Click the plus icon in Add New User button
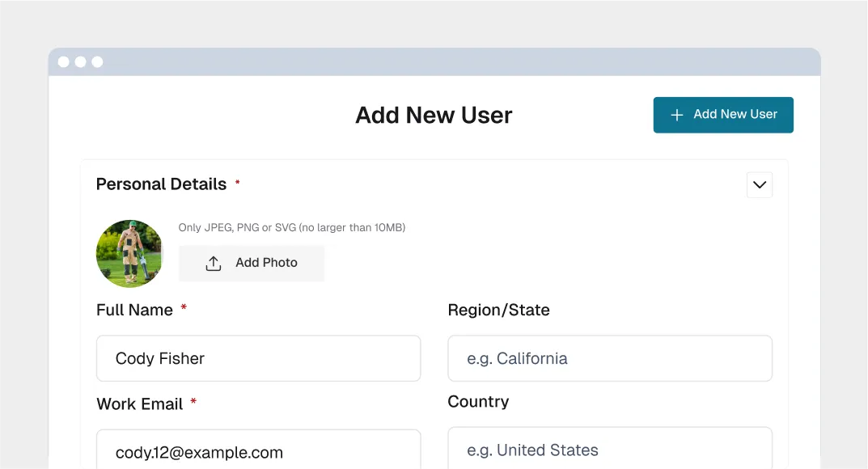This screenshot has width=868, height=469. 677,115
